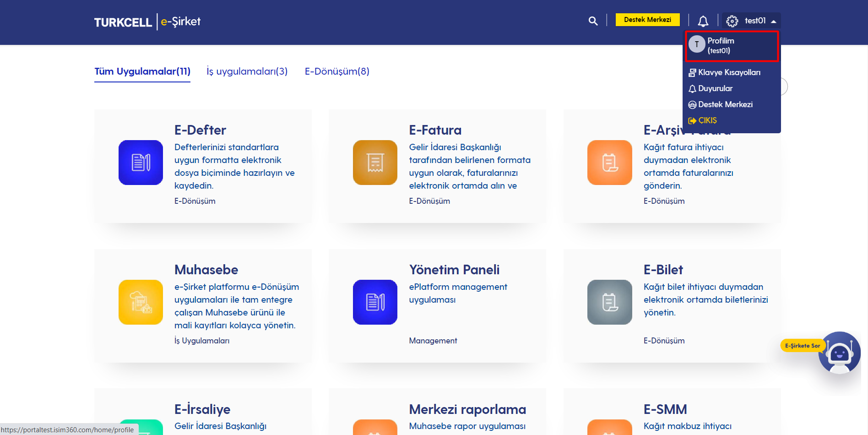Click the search magnifier icon
The image size is (868, 435).
pos(593,21)
